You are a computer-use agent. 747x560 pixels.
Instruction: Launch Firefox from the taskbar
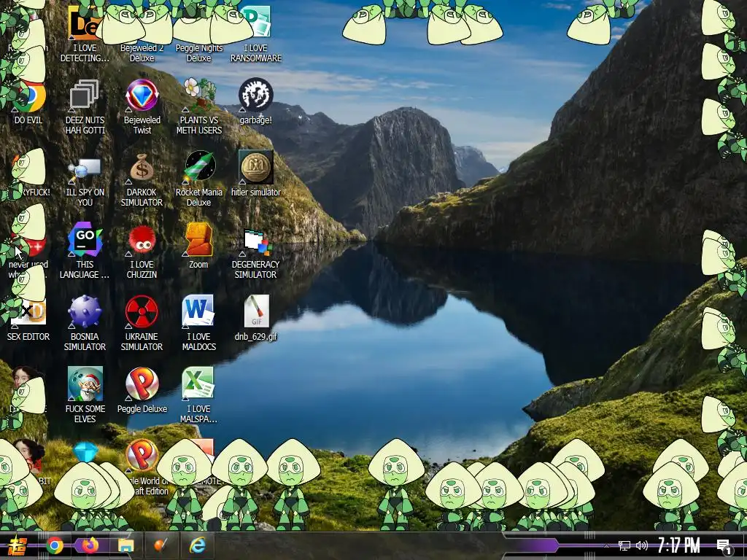(x=90, y=545)
